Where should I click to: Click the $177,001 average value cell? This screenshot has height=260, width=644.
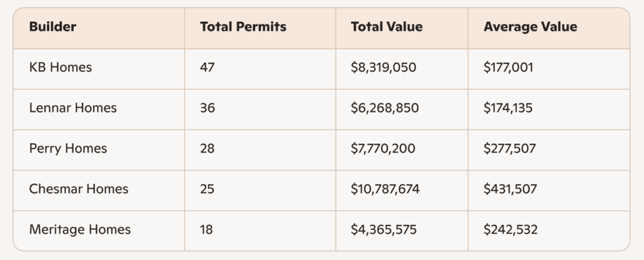pos(508,67)
